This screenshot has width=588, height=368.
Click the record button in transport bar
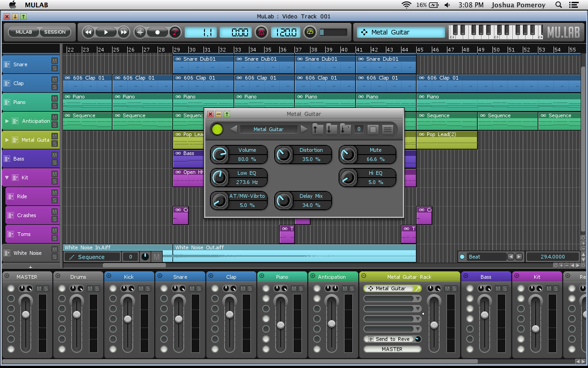click(x=158, y=32)
